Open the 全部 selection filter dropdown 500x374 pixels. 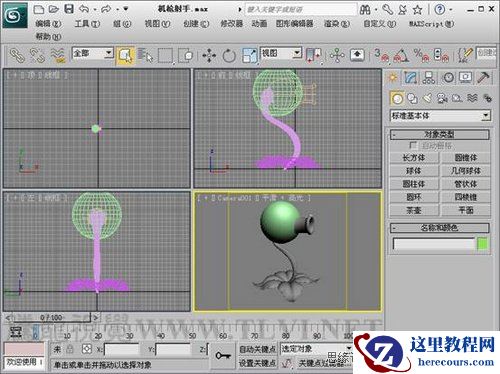[x=93, y=53]
